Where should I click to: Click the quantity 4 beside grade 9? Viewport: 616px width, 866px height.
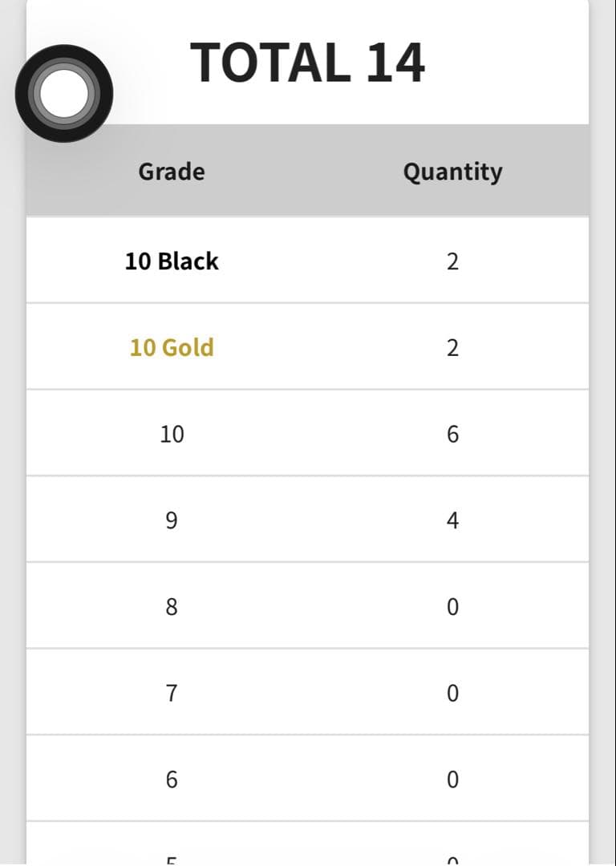[453, 520]
